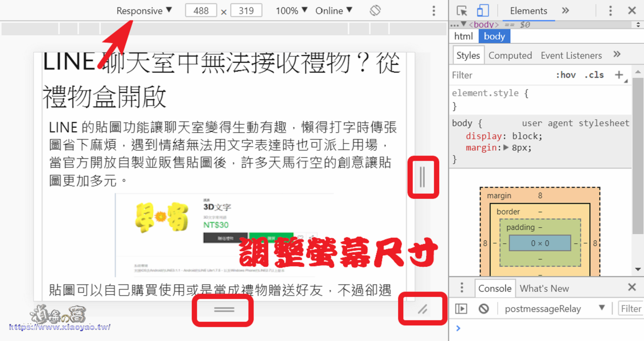
Task: Close the DevTools panel
Action: (x=632, y=10)
